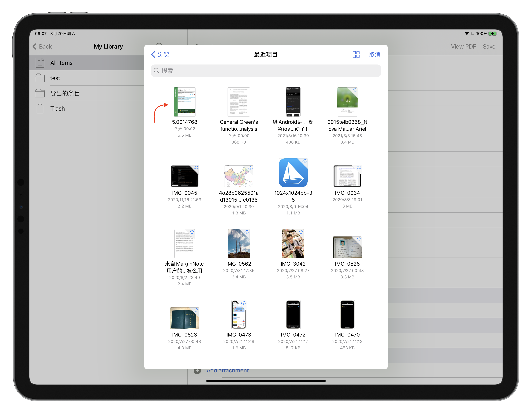Tap the My Library sidebar title

click(108, 47)
